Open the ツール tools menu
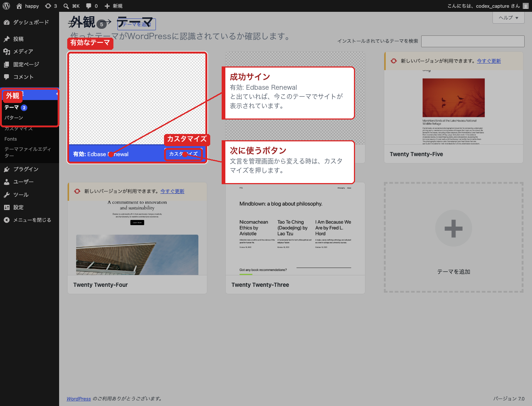This screenshot has height=406, width=532. [x=30, y=195]
